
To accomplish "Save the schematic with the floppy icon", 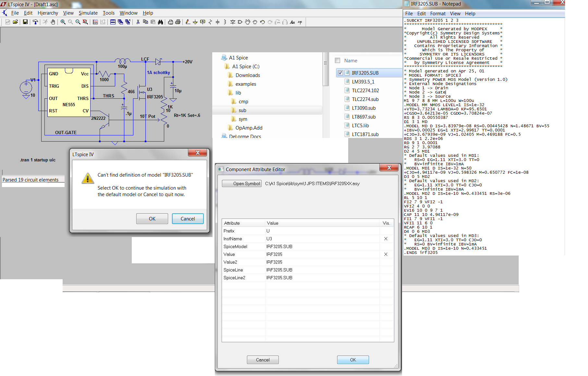I will (25, 22).
